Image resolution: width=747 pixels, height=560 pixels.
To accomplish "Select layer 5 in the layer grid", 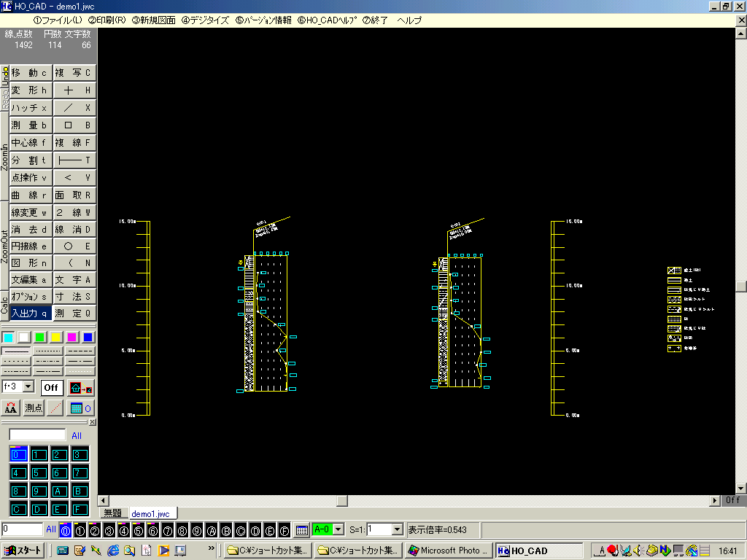I will pos(38,472).
